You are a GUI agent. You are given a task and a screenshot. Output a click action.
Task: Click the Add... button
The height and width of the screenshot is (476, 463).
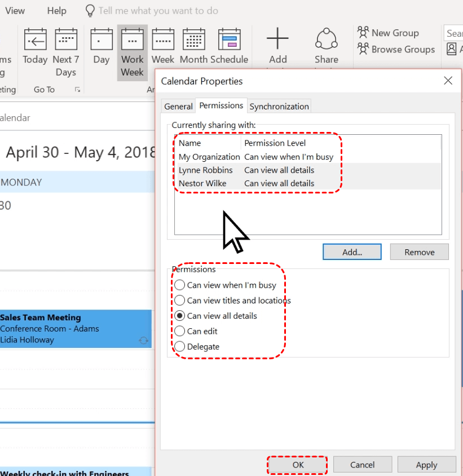click(352, 252)
